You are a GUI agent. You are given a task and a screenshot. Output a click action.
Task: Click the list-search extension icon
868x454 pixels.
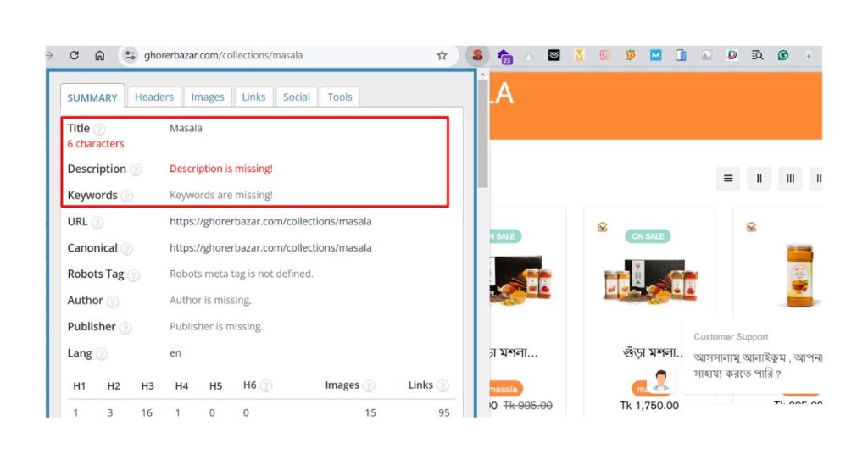(x=757, y=55)
